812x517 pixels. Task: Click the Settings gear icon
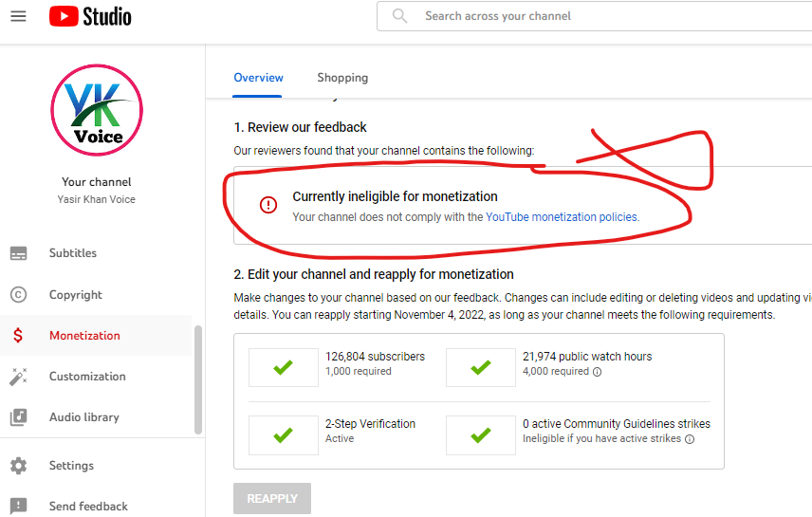tap(18, 466)
